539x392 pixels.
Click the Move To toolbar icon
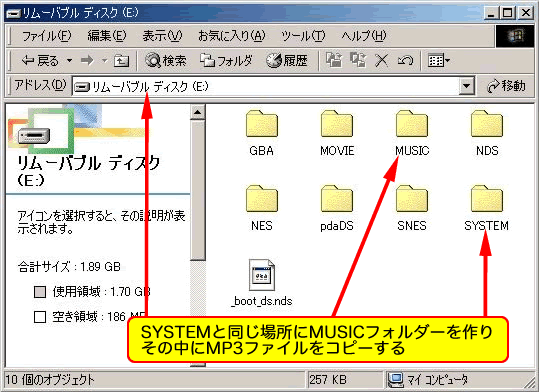coord(333,60)
